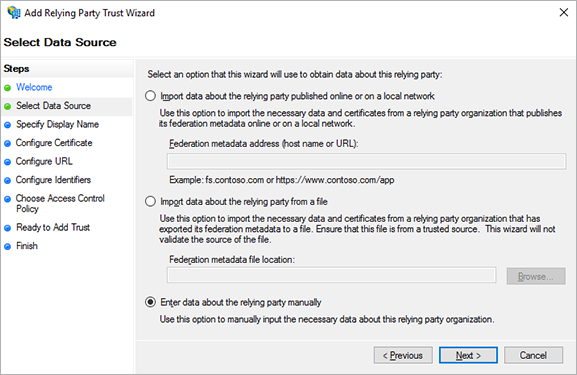Click the 'Federation metadata file location:' label
The width and height of the screenshot is (577, 375).
coord(232,259)
